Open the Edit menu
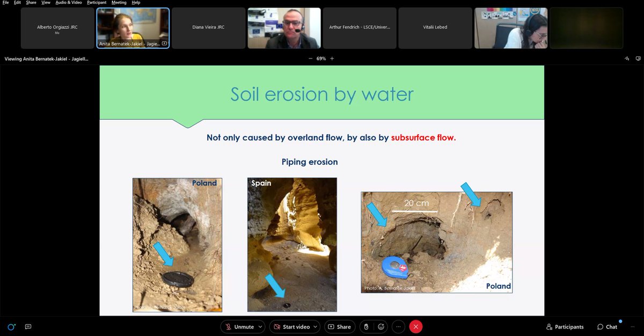The image size is (644, 336). coord(18,3)
